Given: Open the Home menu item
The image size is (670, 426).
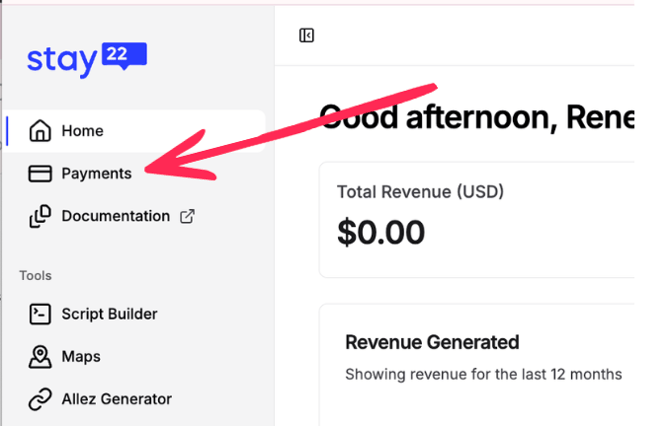Looking at the screenshot, I should pyautogui.click(x=82, y=131).
